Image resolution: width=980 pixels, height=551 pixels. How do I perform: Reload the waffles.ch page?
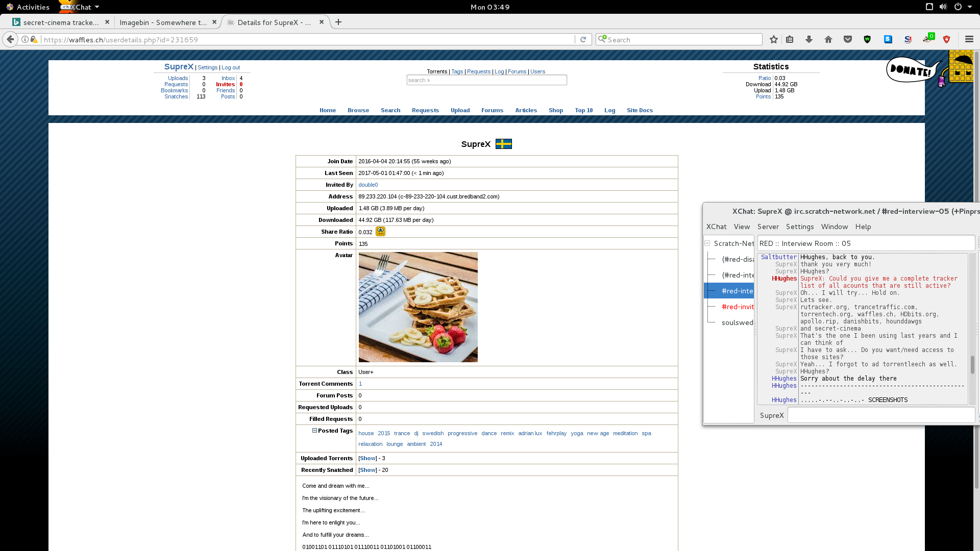(x=583, y=39)
